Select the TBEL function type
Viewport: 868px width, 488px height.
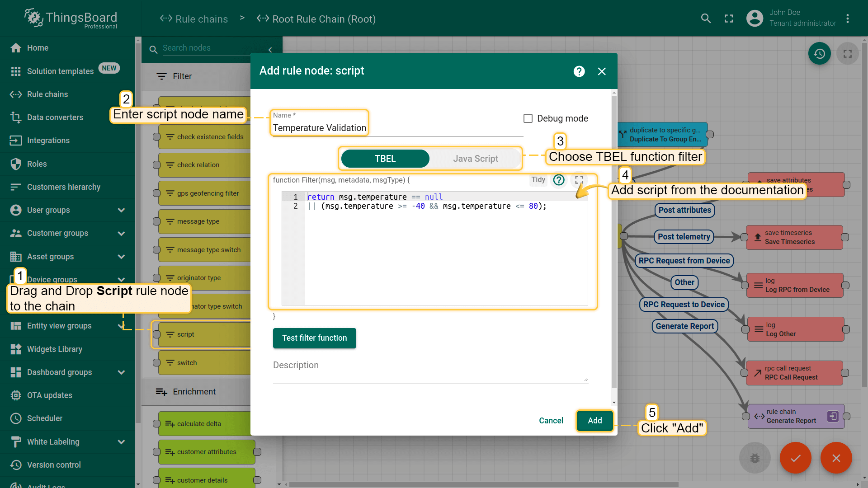point(385,159)
